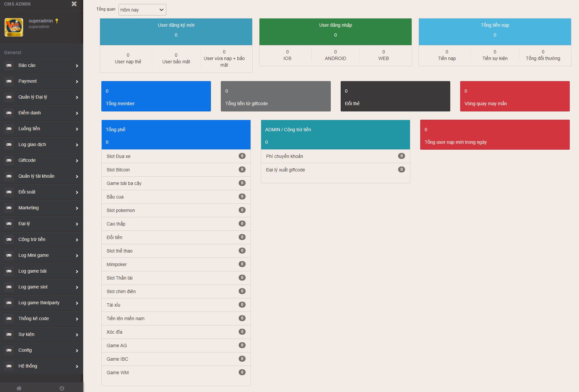Open the Quản lý tài khoản menu

click(x=42, y=176)
